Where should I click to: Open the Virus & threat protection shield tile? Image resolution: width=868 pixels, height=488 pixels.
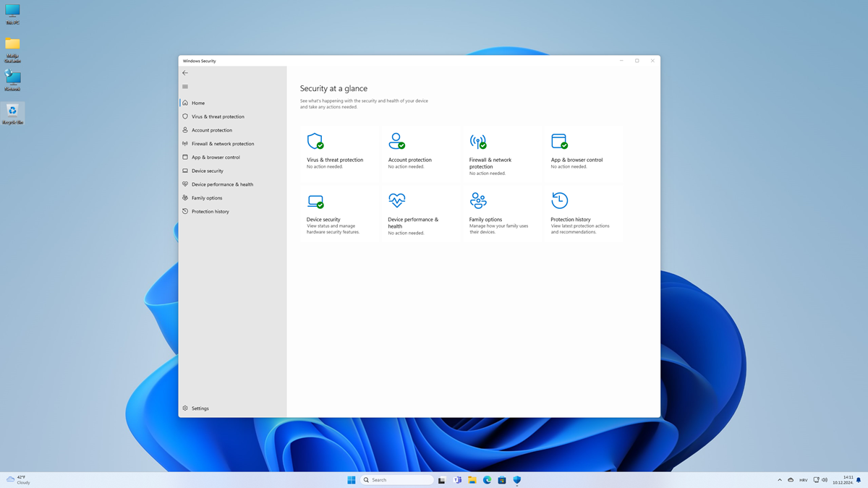point(315,141)
